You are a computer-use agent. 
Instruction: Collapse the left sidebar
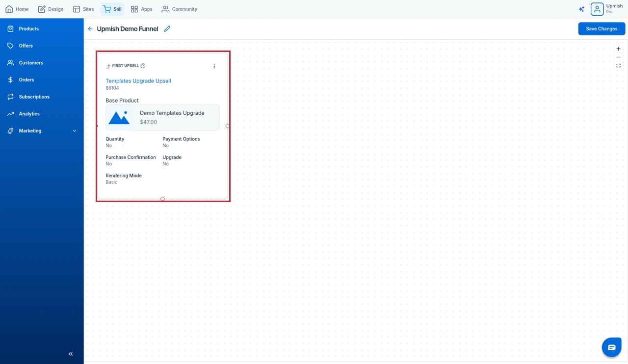click(71, 354)
